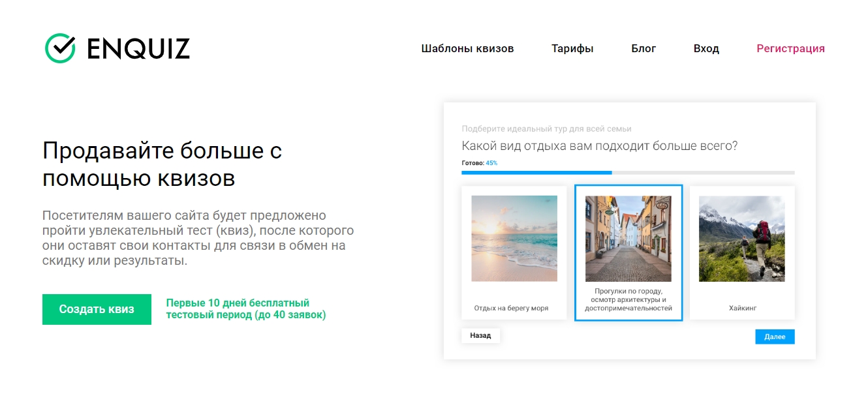Select the city street photo thumbnail
Viewport: 868px width, 420px height.
point(628,239)
